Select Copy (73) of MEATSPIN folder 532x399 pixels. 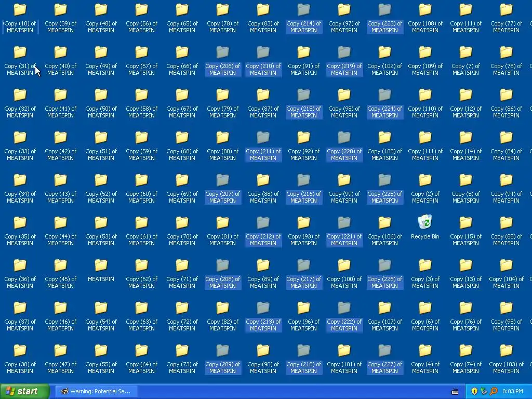pyautogui.click(x=182, y=358)
